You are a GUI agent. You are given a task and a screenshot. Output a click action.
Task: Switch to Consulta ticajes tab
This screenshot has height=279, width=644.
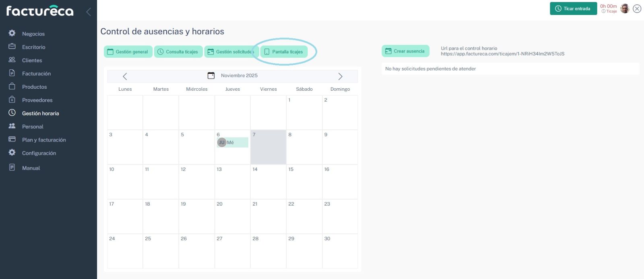point(178,52)
